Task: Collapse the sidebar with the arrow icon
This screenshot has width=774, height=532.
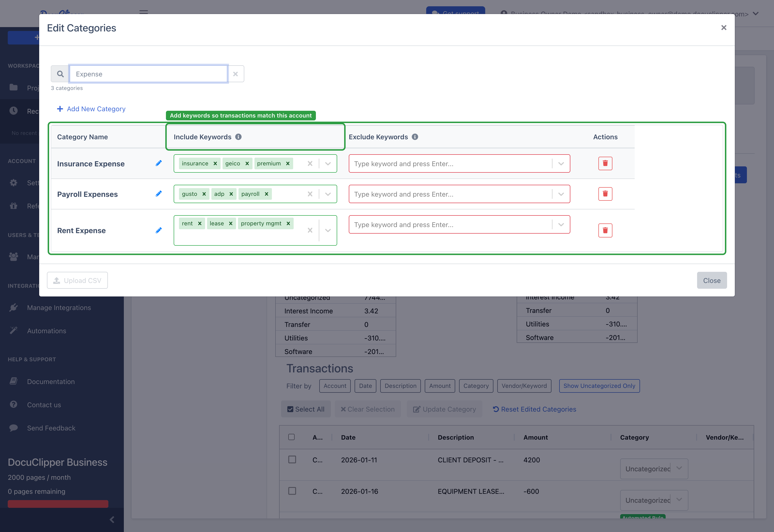Action: 112,519
